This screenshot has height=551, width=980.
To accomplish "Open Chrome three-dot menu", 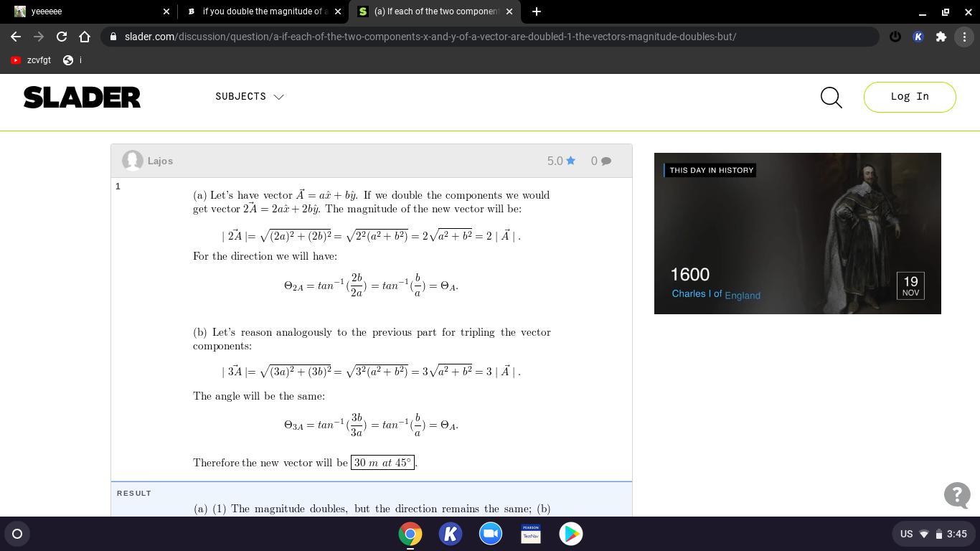I will (x=964, y=37).
